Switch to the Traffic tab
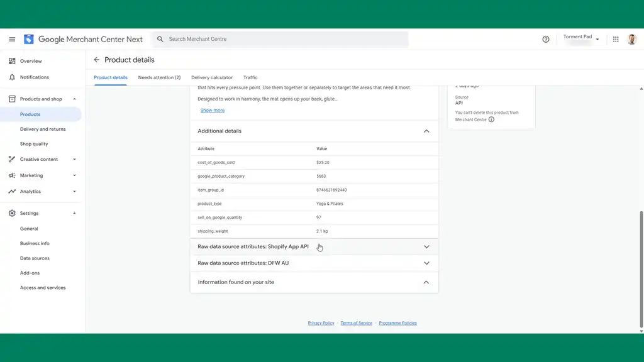Image resolution: width=644 pixels, height=362 pixels. click(250, 77)
